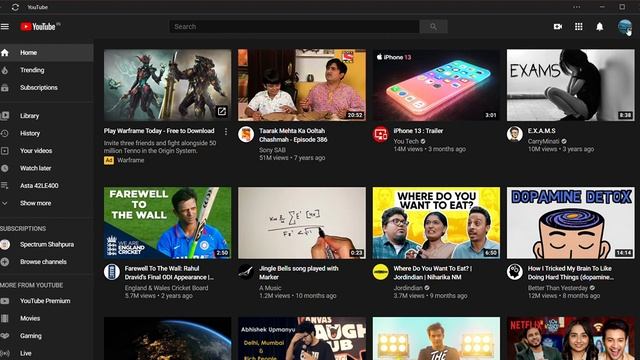Click the Trending flame icon

5,70
